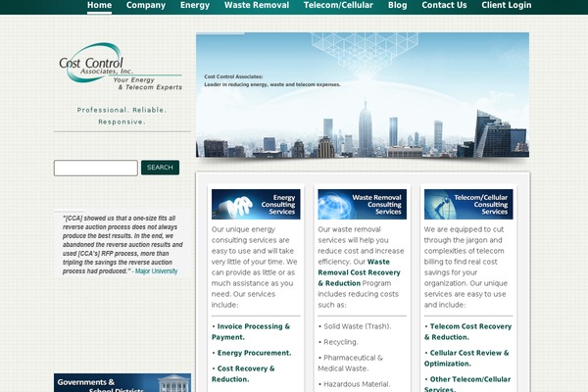Open Invoice Processing & Payment link
The width and height of the screenshot is (588, 392).
pyautogui.click(x=251, y=331)
